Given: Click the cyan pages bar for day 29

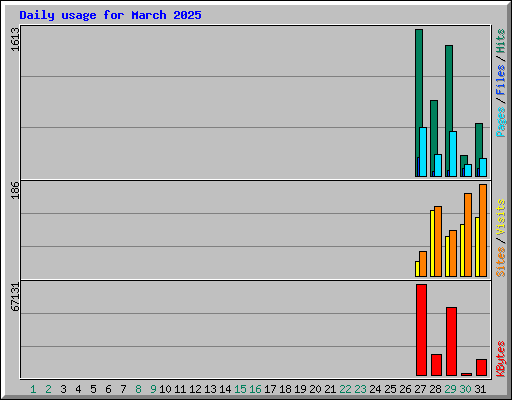Looking at the screenshot, I should (453, 154).
